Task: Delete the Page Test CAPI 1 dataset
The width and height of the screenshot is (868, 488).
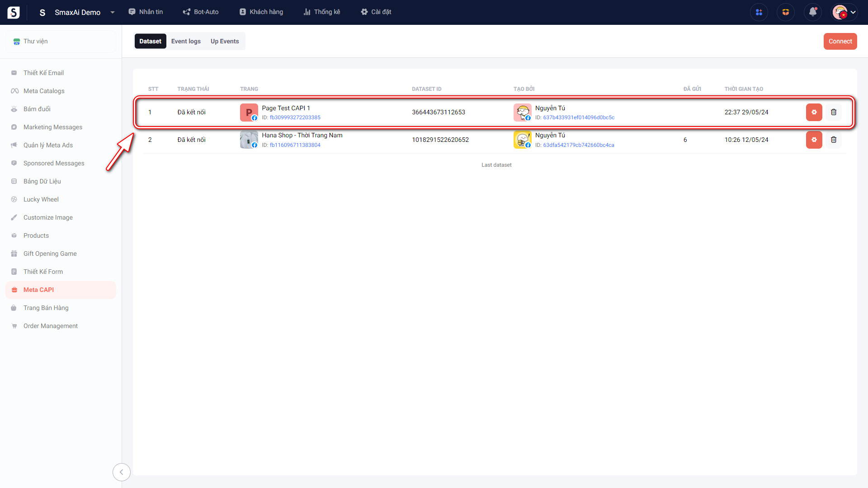Action: 834,112
